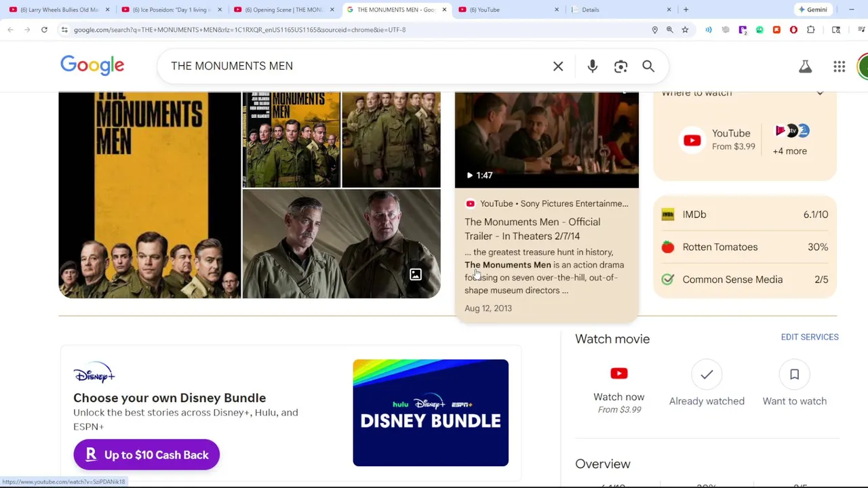The height and width of the screenshot is (488, 868).
Task: Bookmark this page with the star icon
Action: point(685,29)
